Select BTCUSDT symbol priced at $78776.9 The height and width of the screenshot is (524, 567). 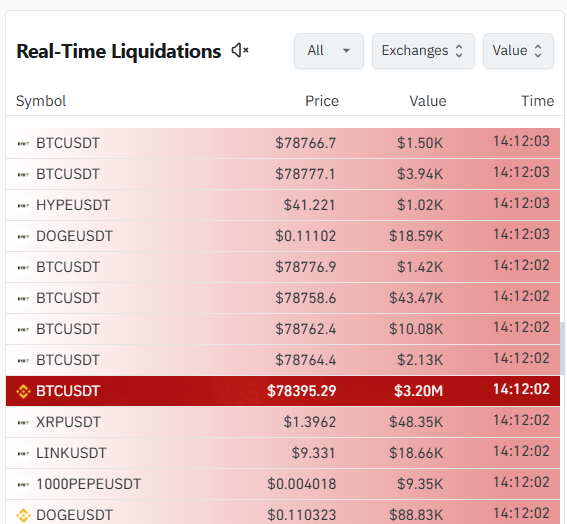tap(68, 267)
